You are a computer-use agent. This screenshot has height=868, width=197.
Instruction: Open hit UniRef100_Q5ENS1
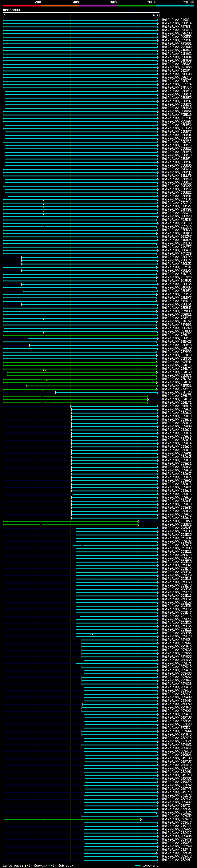176,375
